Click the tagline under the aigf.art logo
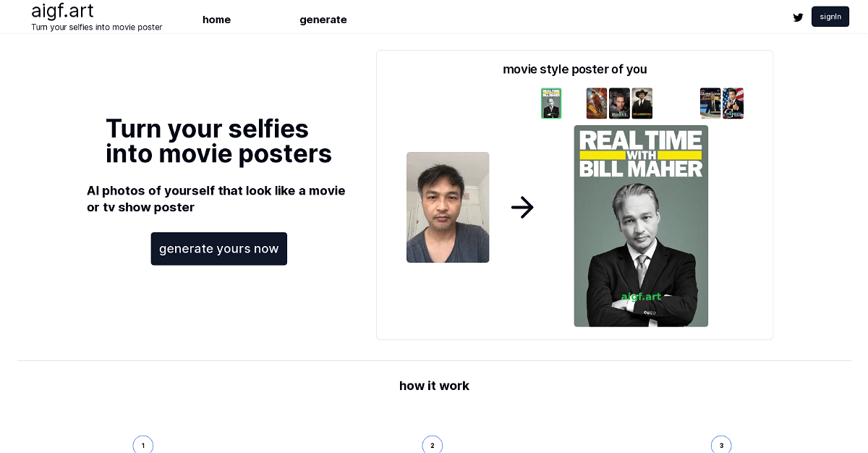Screen dimensions: 868x453 point(96,27)
